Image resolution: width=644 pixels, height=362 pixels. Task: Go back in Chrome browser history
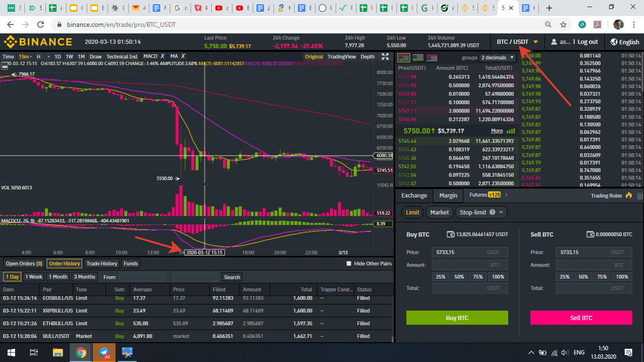(11, 25)
